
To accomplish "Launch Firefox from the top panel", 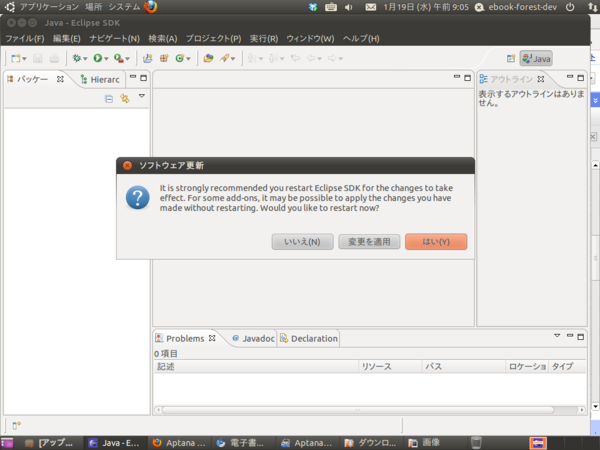I will coord(150,7).
